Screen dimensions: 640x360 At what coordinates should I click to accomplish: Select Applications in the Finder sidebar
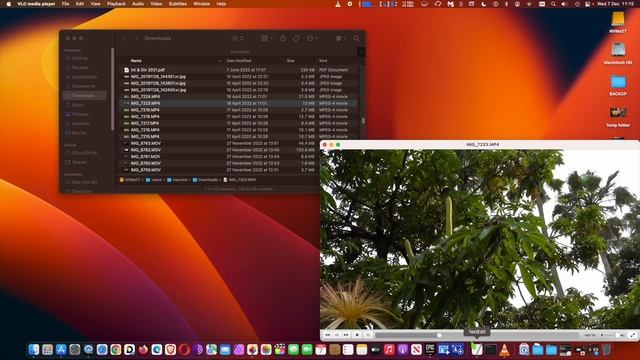(x=84, y=77)
